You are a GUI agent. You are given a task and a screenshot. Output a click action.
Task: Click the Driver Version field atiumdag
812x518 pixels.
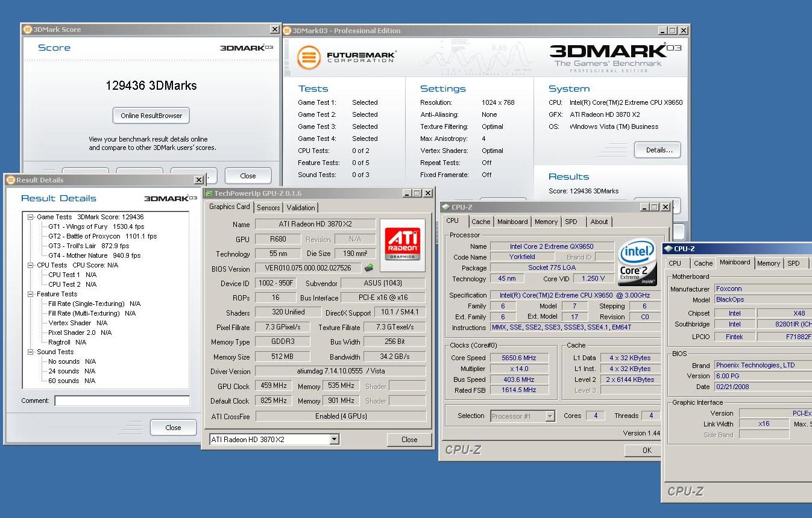(341, 372)
